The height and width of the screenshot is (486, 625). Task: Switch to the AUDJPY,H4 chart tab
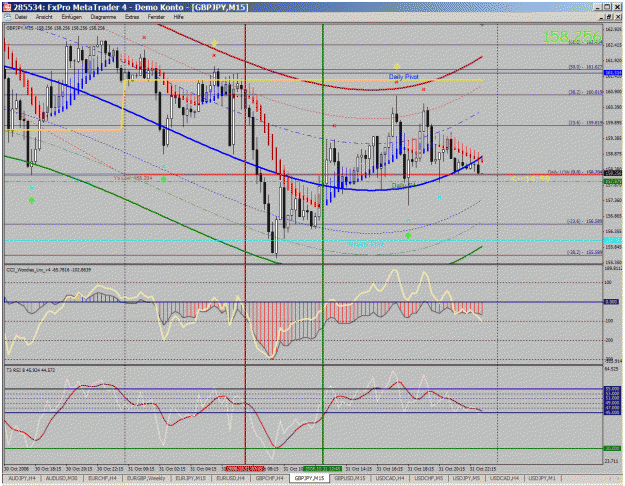22,478
